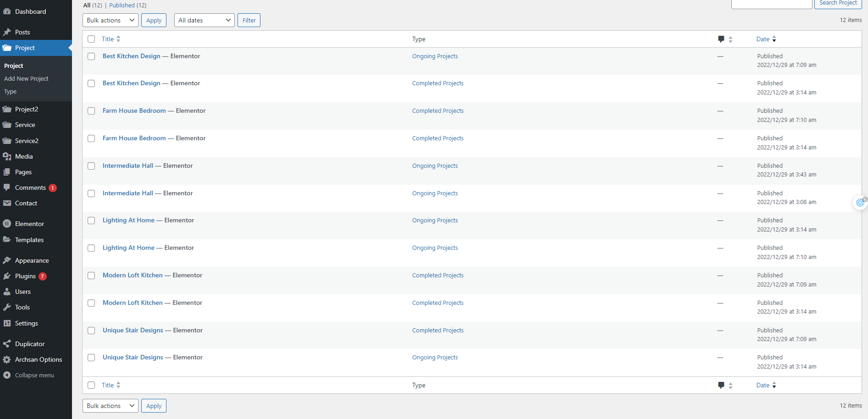Image resolution: width=868 pixels, height=419 pixels.
Task: Open the Settings sliders icon
Action: tap(7, 323)
